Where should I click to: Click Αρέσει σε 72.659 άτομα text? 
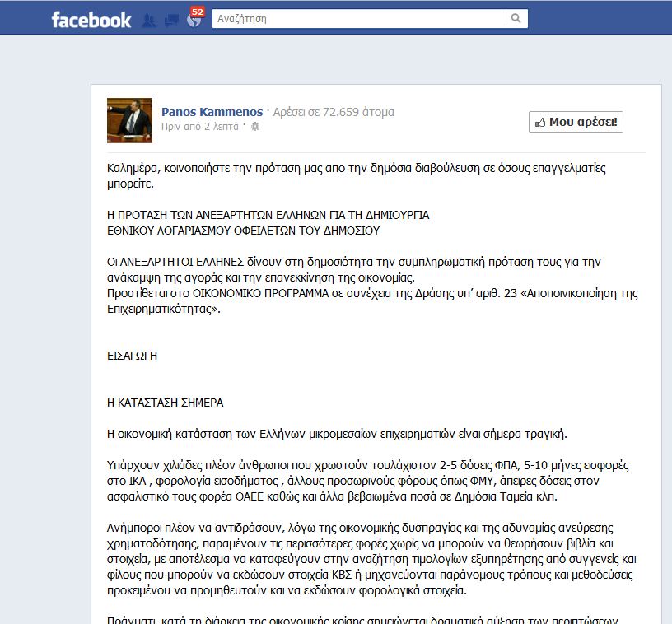click(x=334, y=112)
